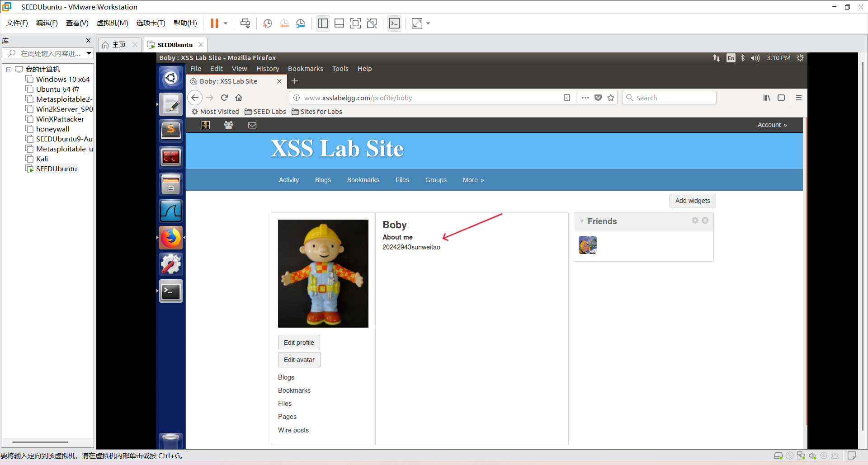Click the Edit profile button
868x465 pixels.
(x=299, y=343)
